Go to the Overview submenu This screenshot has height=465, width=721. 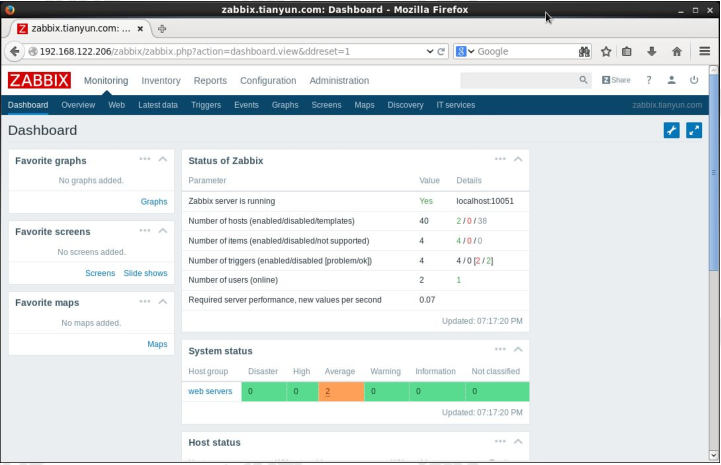[78, 105]
